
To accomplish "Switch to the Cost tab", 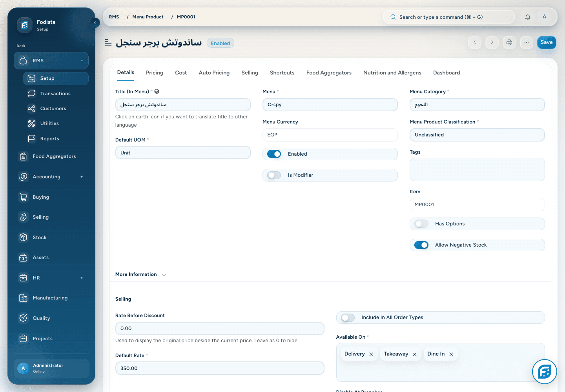I will [181, 73].
